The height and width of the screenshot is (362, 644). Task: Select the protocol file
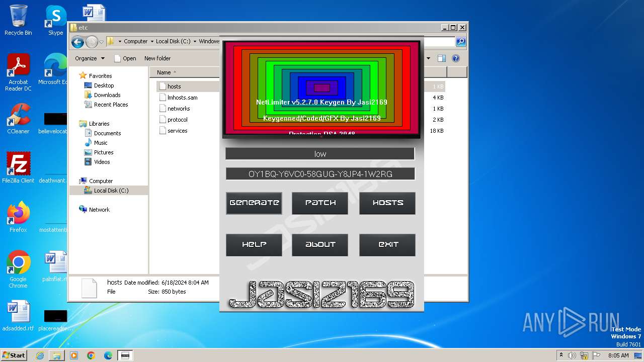coord(177,120)
